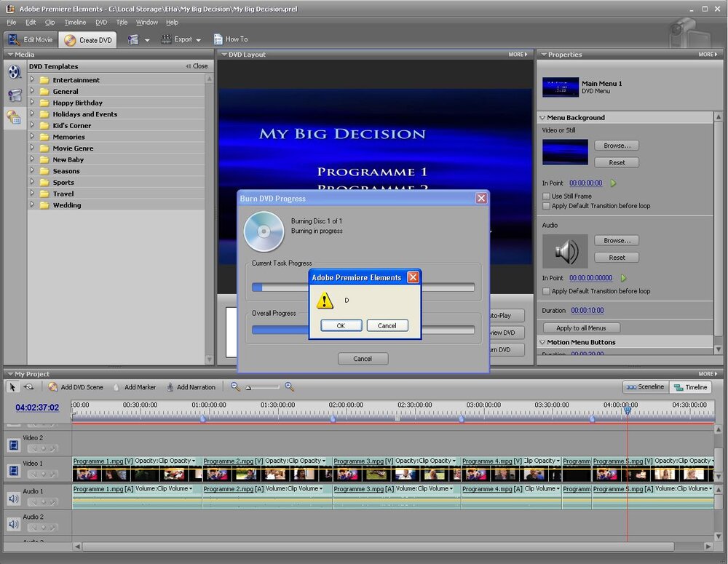This screenshot has height=564, width=728.
Task: Click the Capture camera icon in toolbar
Action: click(x=133, y=39)
